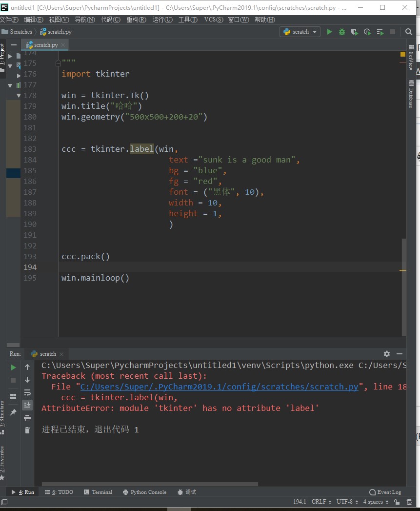This screenshot has height=511, width=420.
Task: Open the 工具(T) menu
Action: [x=188, y=20]
